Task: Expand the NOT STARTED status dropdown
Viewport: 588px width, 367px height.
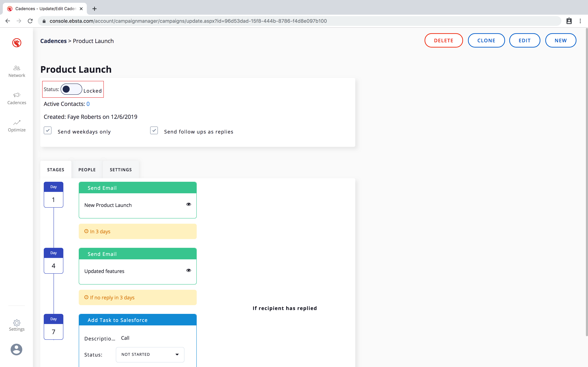Action: tap(150, 354)
